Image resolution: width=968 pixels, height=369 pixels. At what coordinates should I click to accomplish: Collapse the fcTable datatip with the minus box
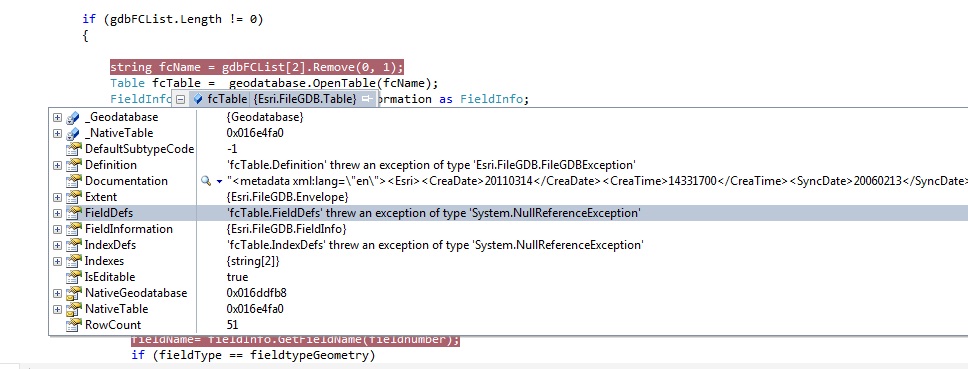point(180,99)
